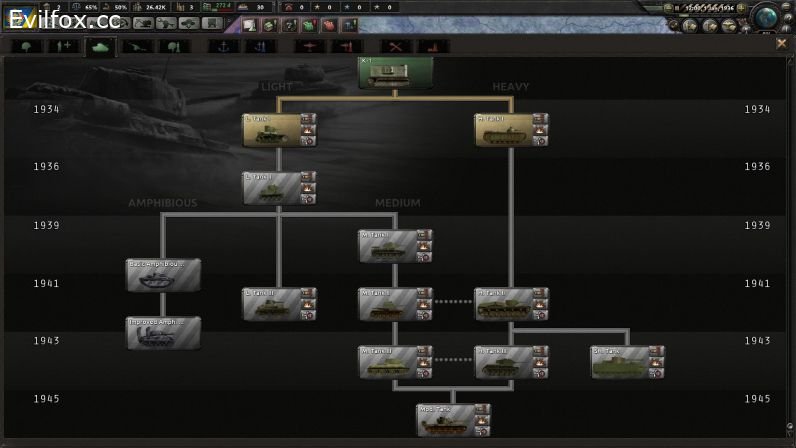Pick Heavy Tank II in 1941 row

pos(502,304)
